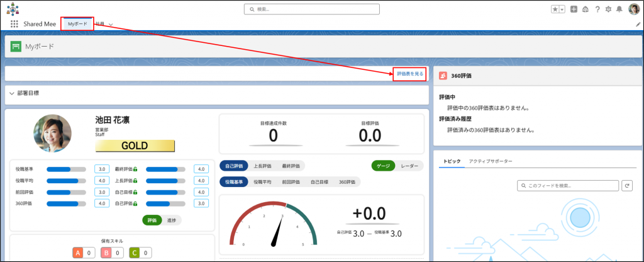This screenshot has width=644, height=262.
Task: Click the 評価表を見る link
Action: click(x=410, y=74)
